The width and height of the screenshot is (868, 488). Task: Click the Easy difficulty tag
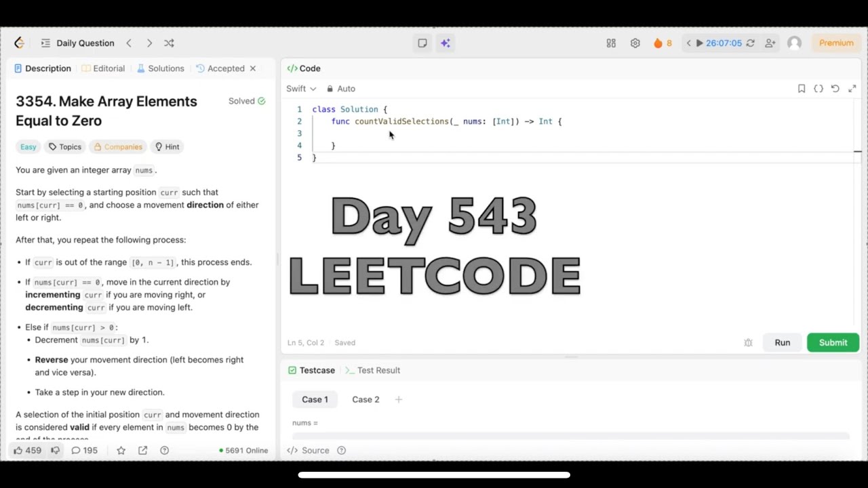click(x=28, y=146)
